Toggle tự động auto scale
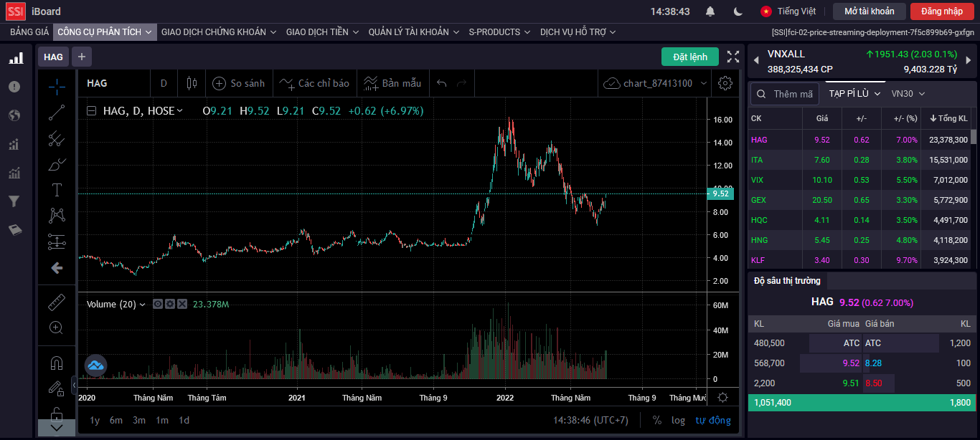This screenshot has width=980, height=440. point(713,421)
